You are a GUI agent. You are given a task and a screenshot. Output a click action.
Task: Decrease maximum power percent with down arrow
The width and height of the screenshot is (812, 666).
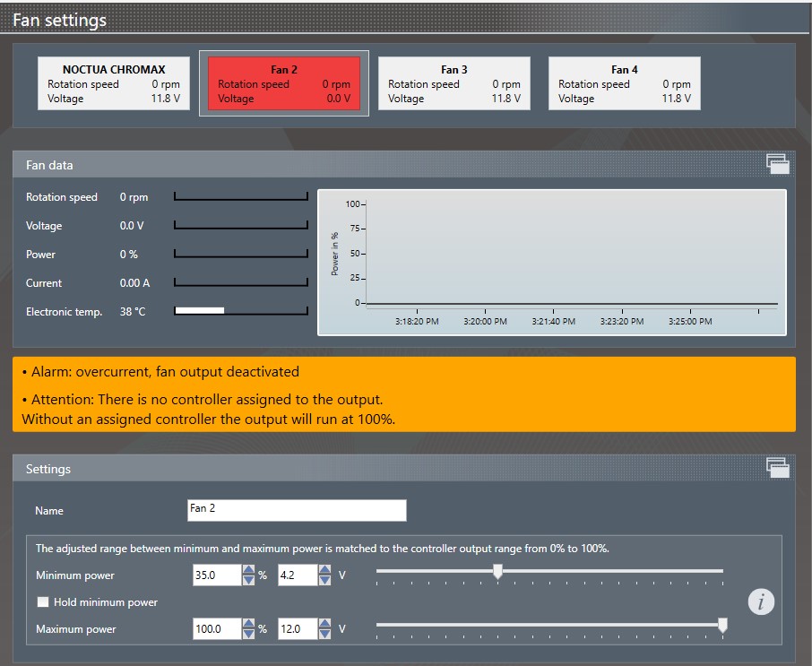[x=248, y=635]
